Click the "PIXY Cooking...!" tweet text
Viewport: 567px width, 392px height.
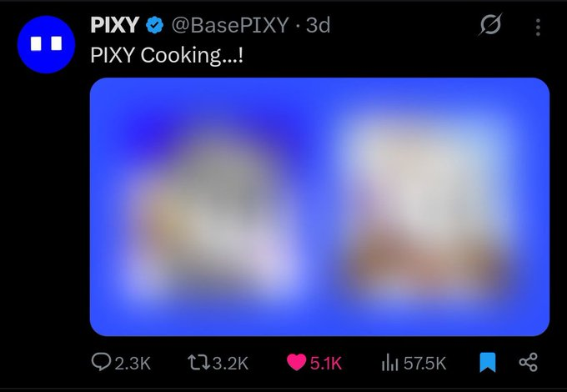pos(167,56)
